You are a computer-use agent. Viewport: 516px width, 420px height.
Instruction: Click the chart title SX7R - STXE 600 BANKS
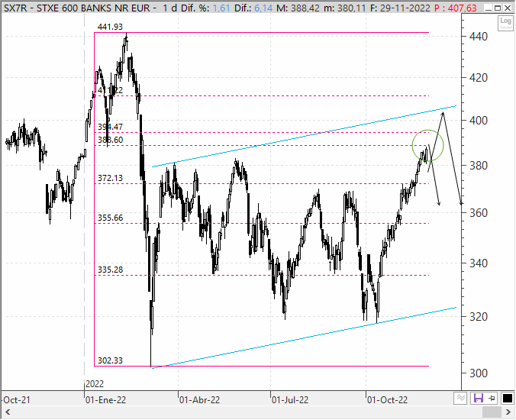(61, 8)
